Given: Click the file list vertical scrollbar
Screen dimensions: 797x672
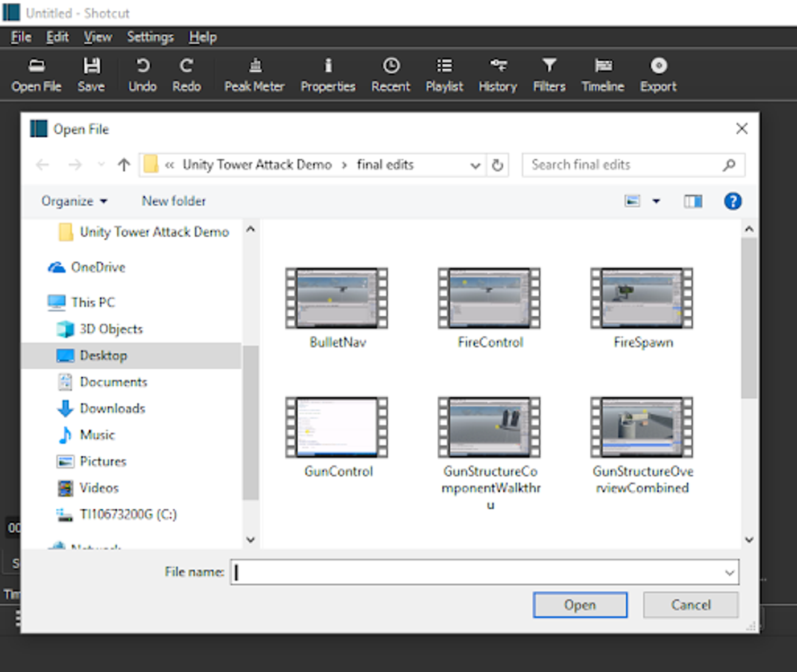Looking at the screenshot, I should 749,319.
